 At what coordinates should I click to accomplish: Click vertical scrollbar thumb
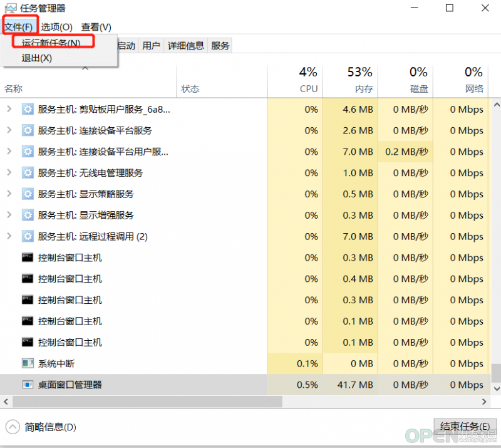point(497,373)
